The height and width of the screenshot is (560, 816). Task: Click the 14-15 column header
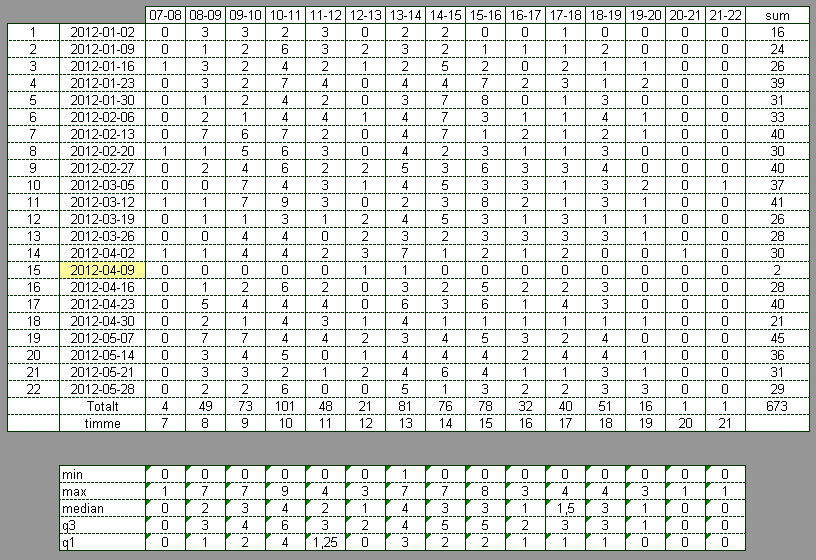[445, 15]
